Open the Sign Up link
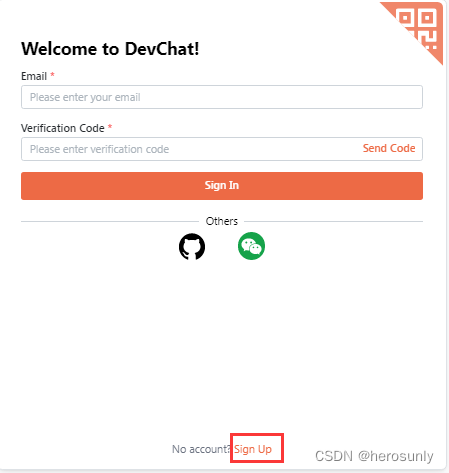 [x=253, y=449]
